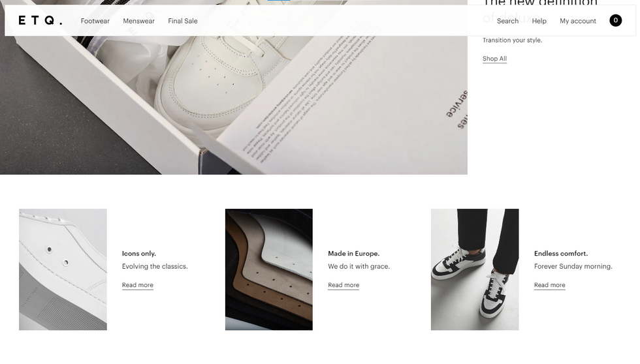Click the 'Transition your style.' text
Viewport: 640px width, 364px height.
tap(512, 40)
